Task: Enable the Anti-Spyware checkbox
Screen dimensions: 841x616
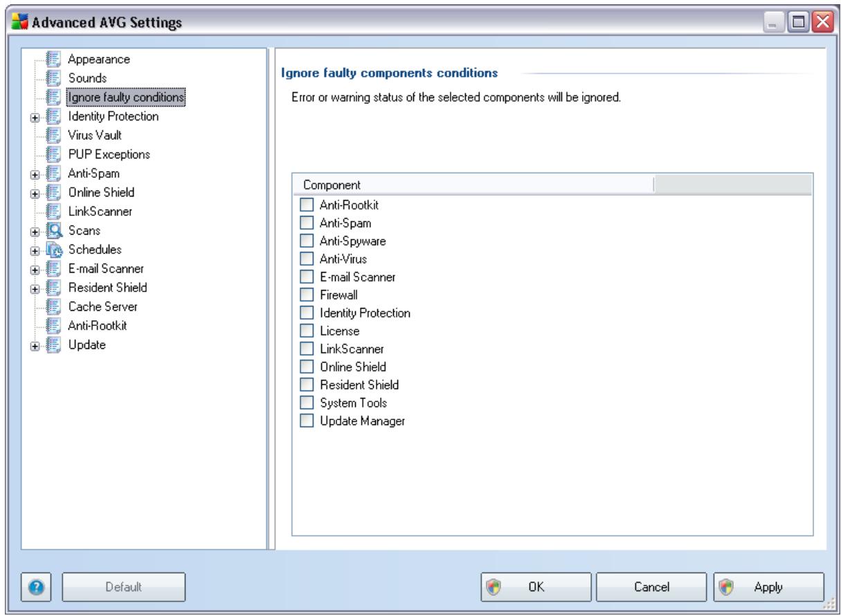Action: pyautogui.click(x=306, y=241)
